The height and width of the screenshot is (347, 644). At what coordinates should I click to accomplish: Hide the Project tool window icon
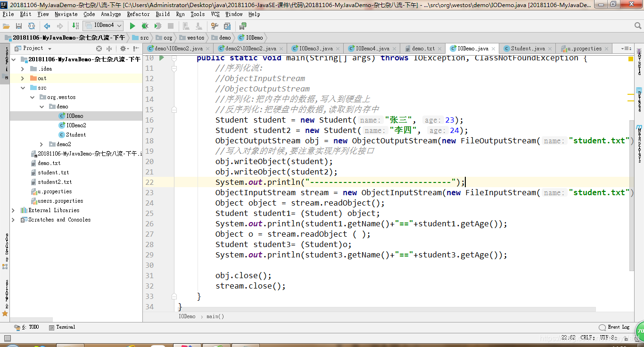[136, 49]
